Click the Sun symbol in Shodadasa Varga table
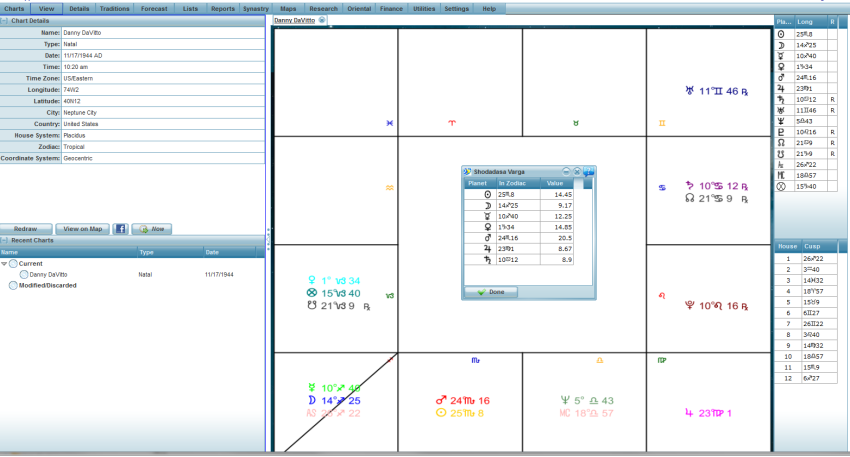Viewport: 850px width, 457px height. pyautogui.click(x=487, y=194)
